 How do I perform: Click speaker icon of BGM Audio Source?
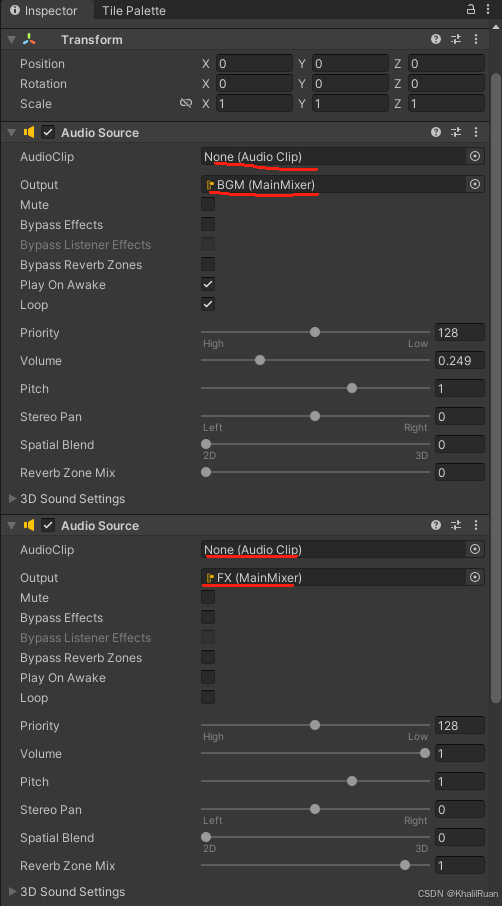tap(29, 132)
